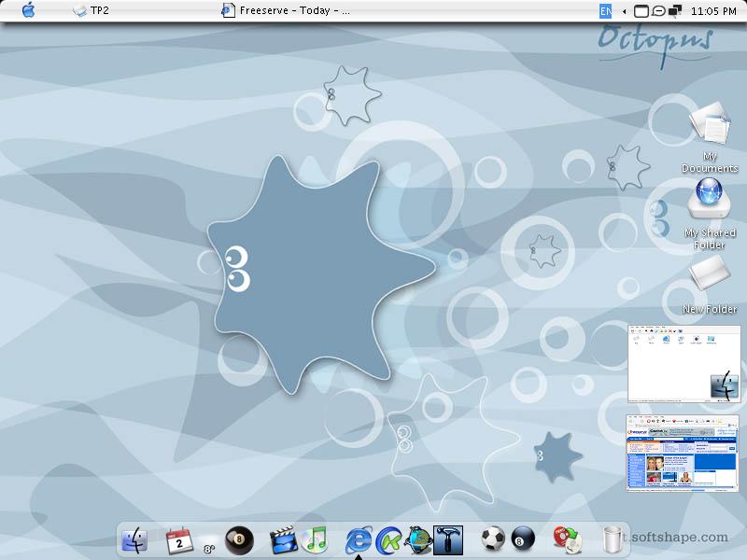Open My Shared Folder desktop icon
This screenshot has width=747, height=560.
pos(710,215)
